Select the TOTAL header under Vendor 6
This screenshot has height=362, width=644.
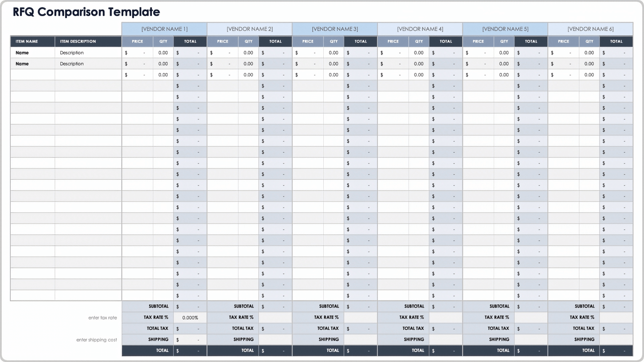616,41
